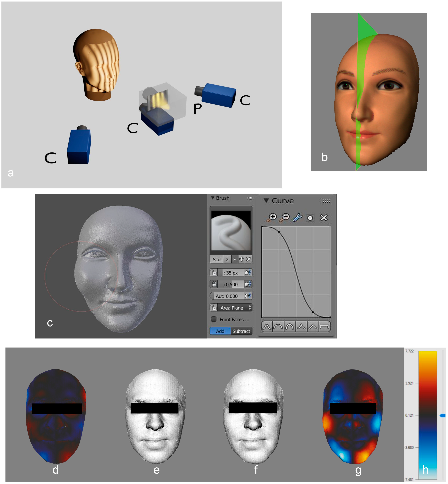Enable the Front Faces Only checkbox
The image size is (448, 484).
click(214, 319)
